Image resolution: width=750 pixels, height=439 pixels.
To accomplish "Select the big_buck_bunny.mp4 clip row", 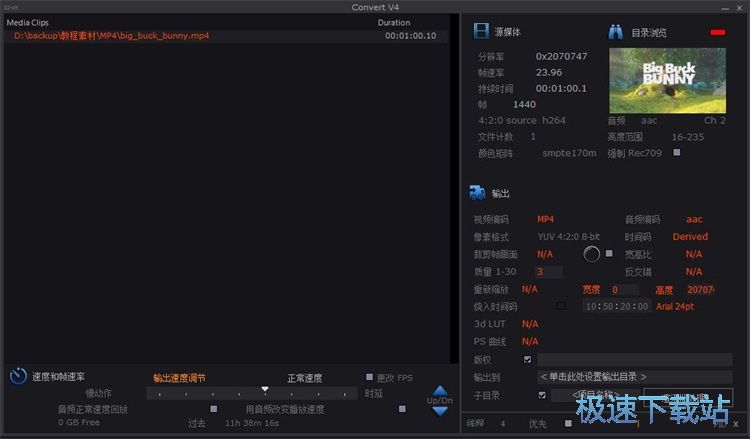I will pos(226,36).
